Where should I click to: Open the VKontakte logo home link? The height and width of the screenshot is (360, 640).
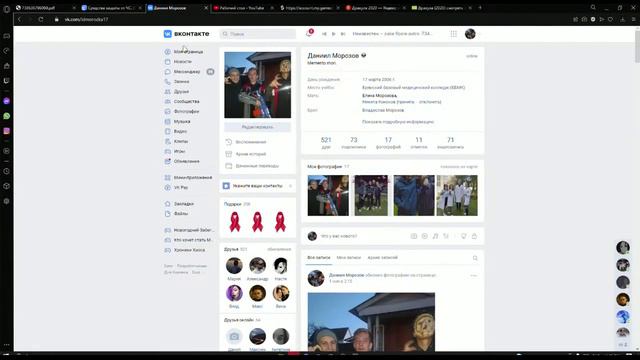click(x=187, y=34)
